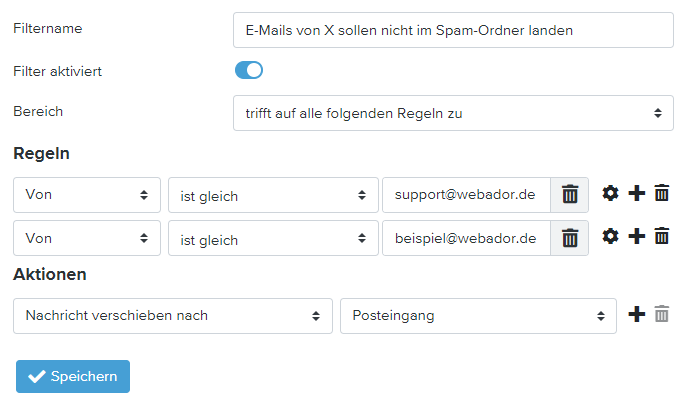Add another action using the plus icon
Viewport: 685px width, 409px height.
(636, 315)
